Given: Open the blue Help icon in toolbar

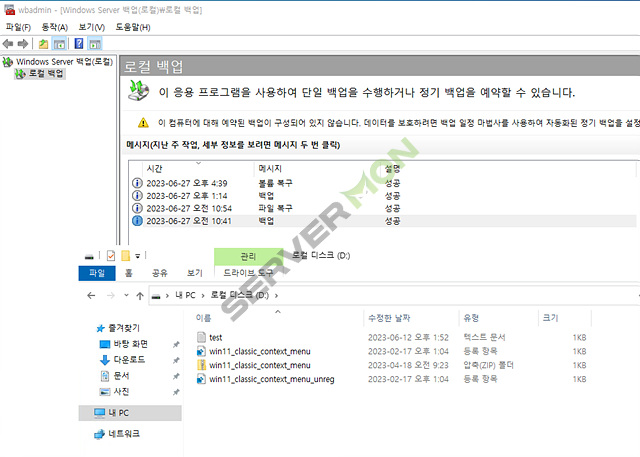Looking at the screenshot, I should click(79, 43).
